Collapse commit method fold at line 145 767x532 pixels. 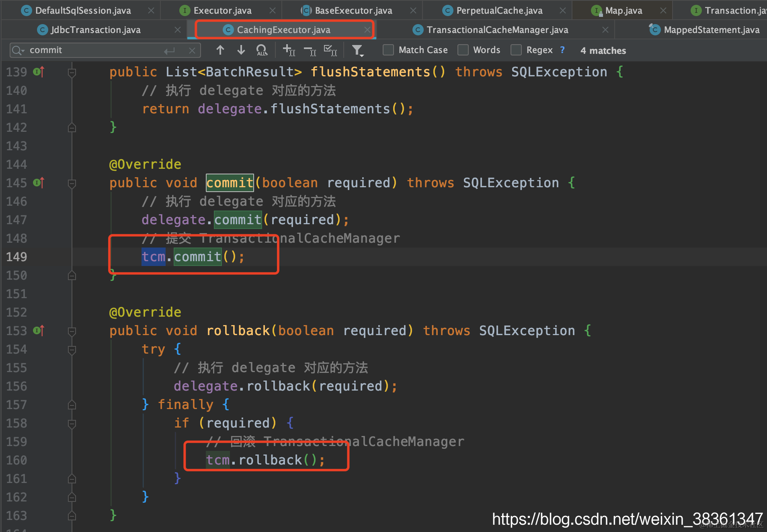click(72, 183)
